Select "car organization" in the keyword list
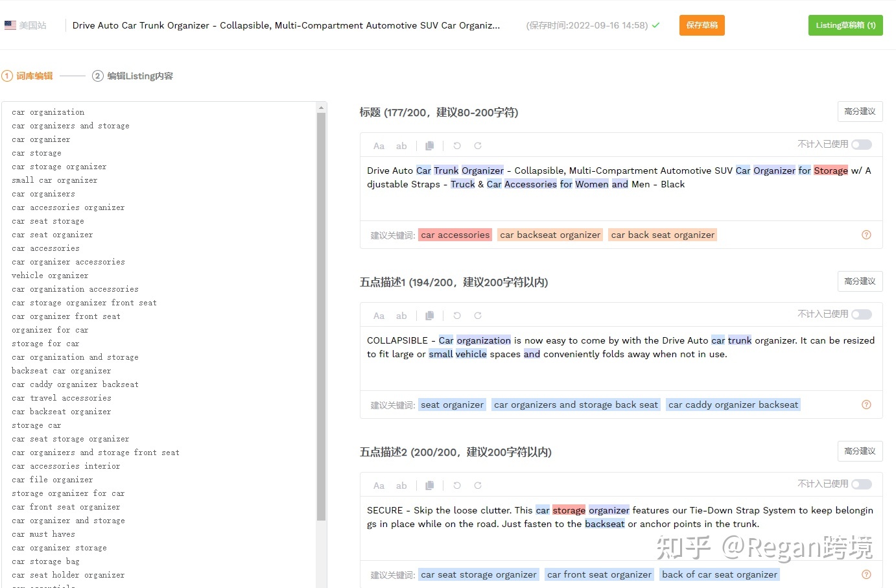896x588 pixels. (x=48, y=112)
